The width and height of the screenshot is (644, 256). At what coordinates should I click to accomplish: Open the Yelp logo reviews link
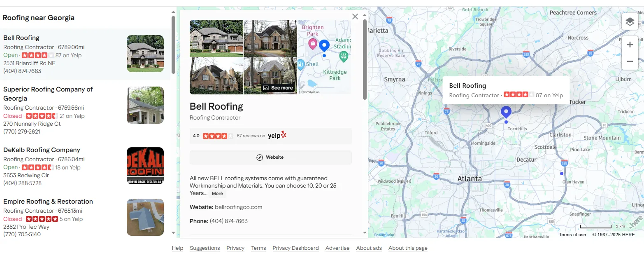click(x=277, y=136)
